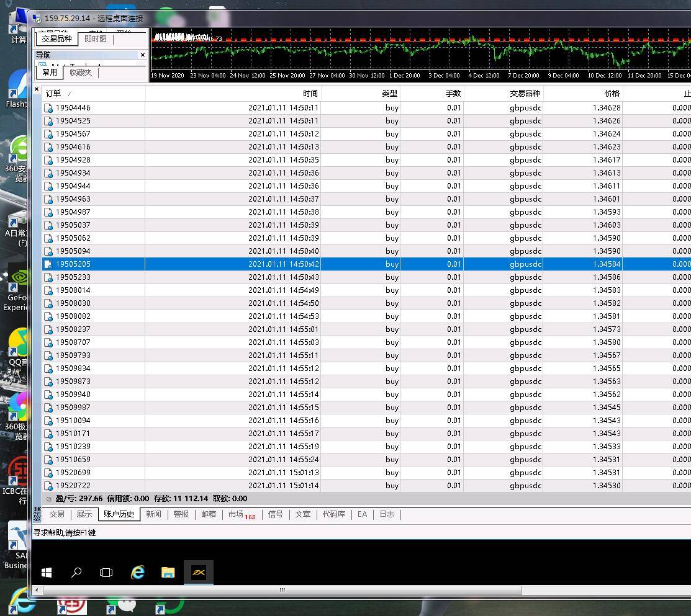
Task: Switch to the 日志 tab
Action: point(387,514)
